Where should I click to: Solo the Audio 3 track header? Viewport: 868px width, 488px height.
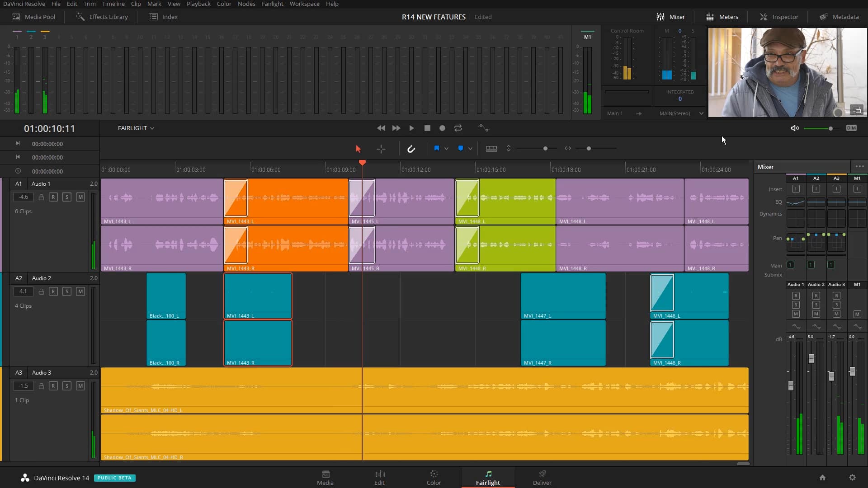(67, 386)
